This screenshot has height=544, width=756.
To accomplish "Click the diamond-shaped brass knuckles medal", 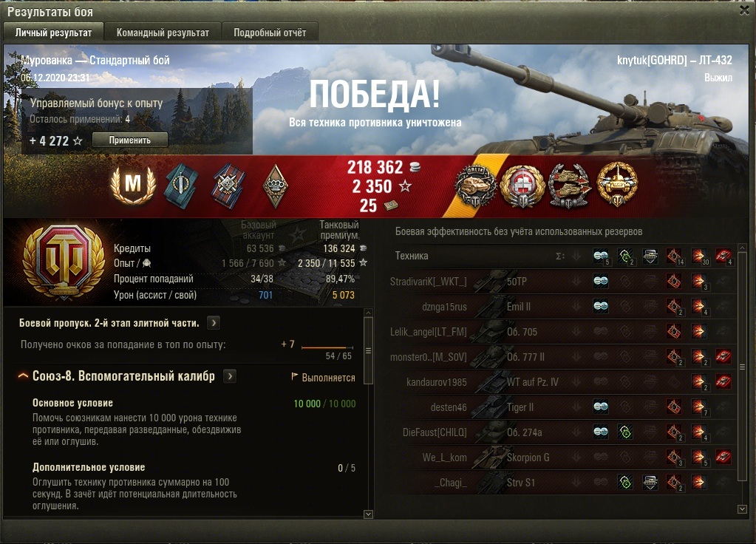I will [276, 186].
